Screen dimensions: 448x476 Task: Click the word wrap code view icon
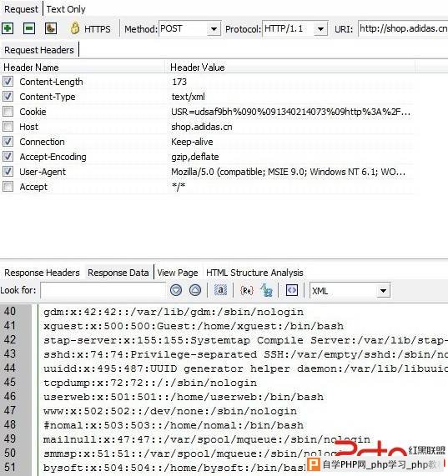292,290
